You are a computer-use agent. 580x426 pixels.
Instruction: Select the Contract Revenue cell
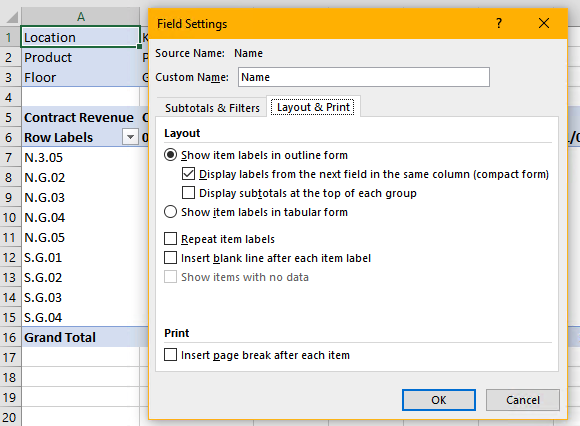[x=81, y=117]
